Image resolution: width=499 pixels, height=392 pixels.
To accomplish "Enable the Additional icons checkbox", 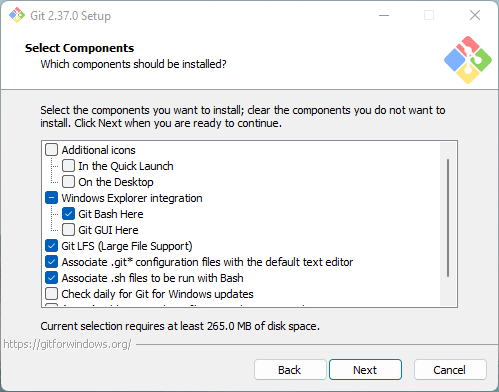I will click(51, 150).
